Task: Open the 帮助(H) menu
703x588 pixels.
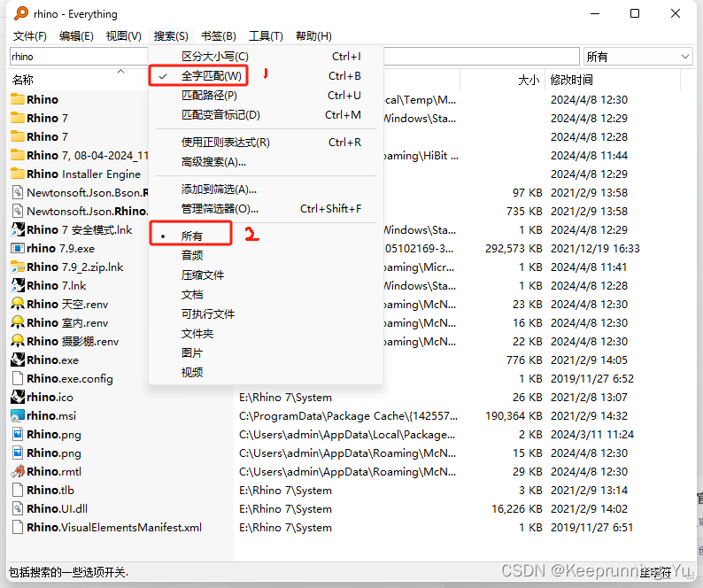Action: [x=313, y=36]
